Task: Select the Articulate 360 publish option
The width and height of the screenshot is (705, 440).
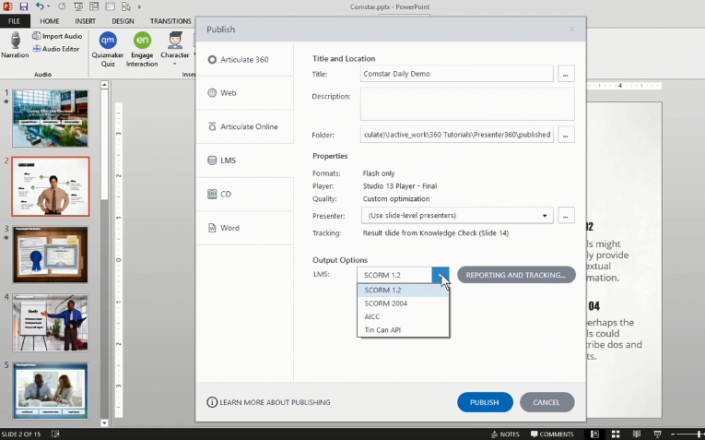Action: tap(245, 59)
